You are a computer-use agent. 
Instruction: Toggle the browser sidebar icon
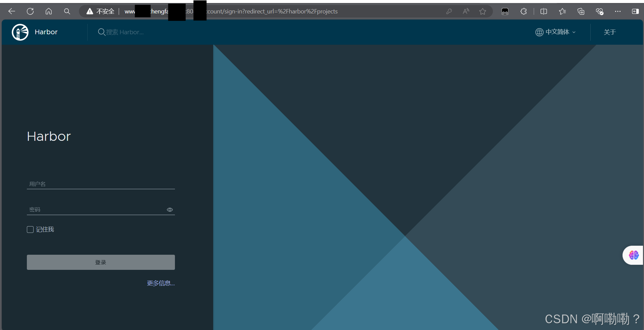coord(635,11)
